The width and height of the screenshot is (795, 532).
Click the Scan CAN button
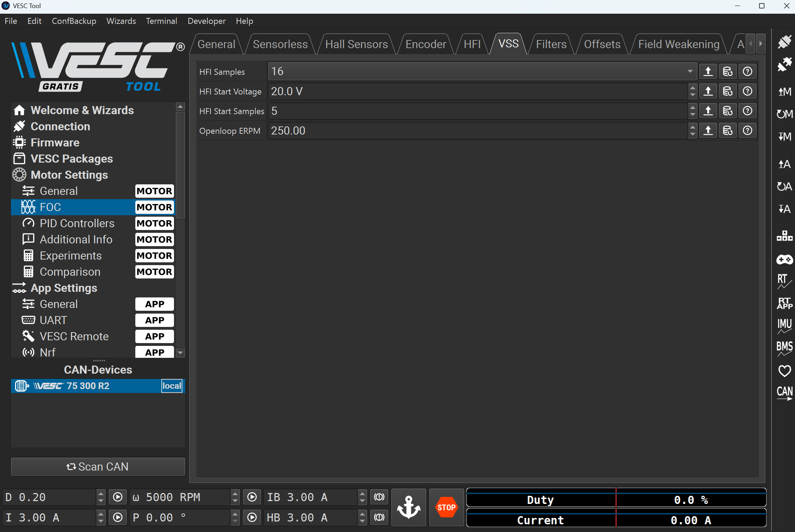(x=98, y=466)
